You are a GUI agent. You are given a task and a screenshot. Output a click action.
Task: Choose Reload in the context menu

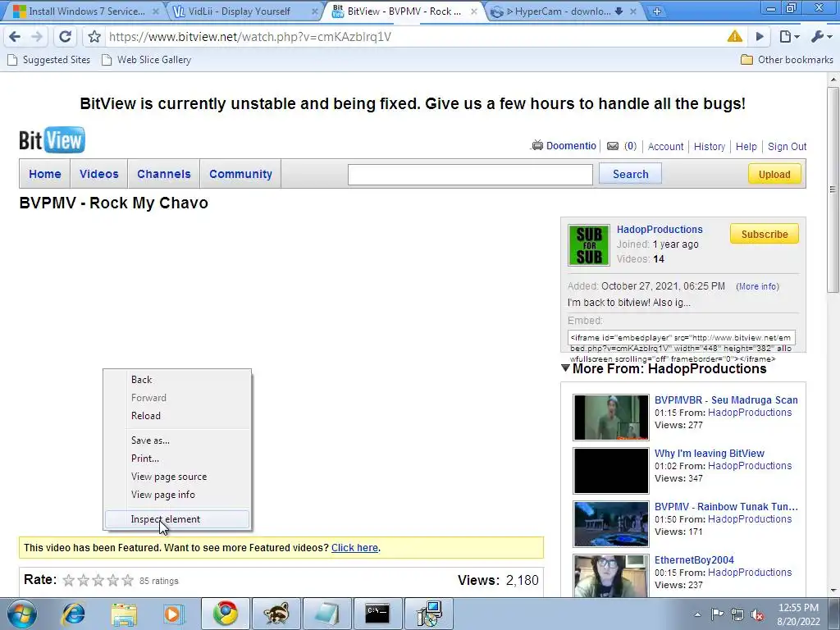[177, 416]
